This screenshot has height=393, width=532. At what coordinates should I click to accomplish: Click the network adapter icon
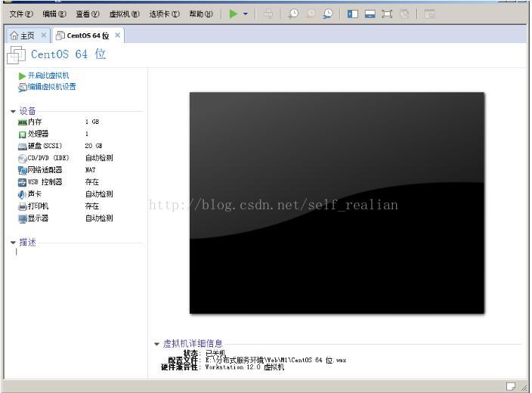point(23,170)
